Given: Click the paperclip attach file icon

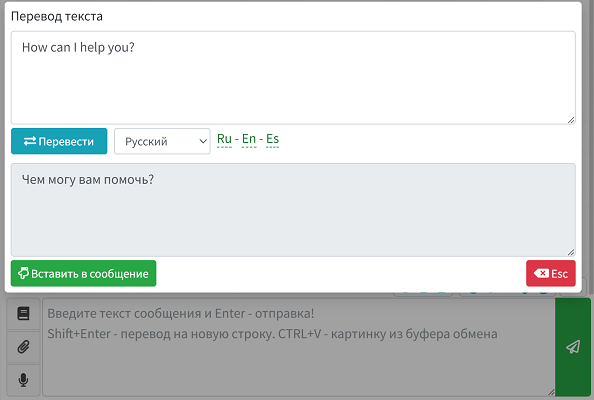Looking at the screenshot, I should pyautogui.click(x=23, y=347).
